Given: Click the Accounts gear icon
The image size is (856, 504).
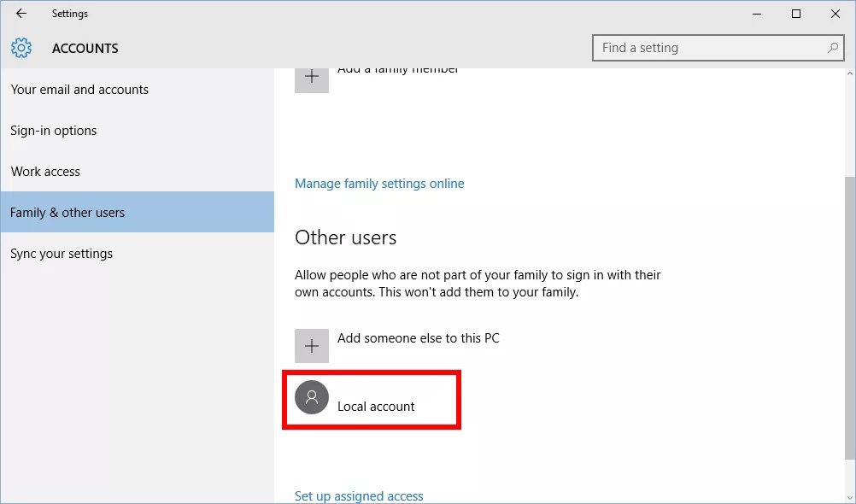Looking at the screenshot, I should [x=21, y=48].
